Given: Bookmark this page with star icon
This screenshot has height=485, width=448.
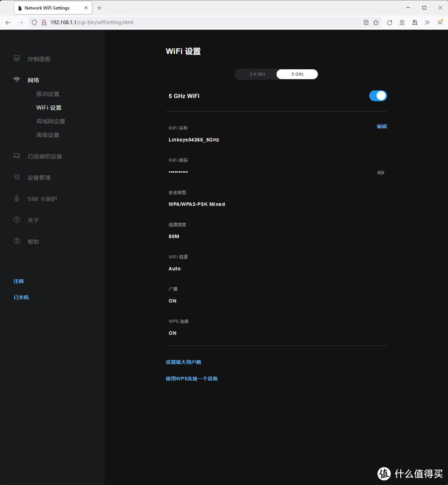Looking at the screenshot, I should coord(376,22).
